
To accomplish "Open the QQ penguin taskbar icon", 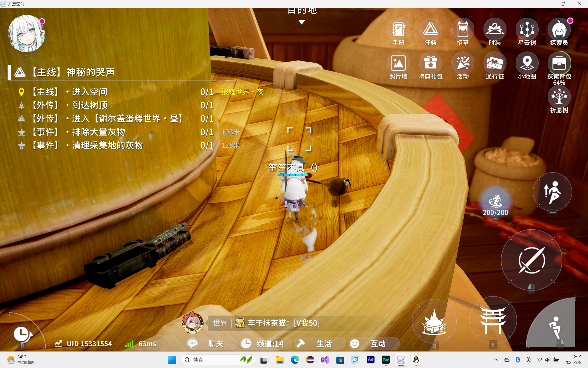I will click(x=416, y=360).
